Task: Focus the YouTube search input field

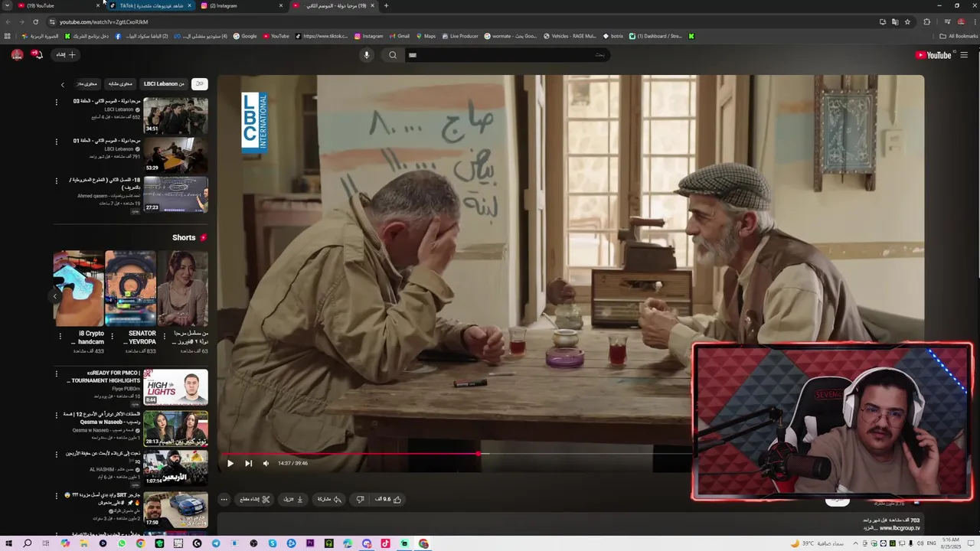Action: tap(507, 54)
